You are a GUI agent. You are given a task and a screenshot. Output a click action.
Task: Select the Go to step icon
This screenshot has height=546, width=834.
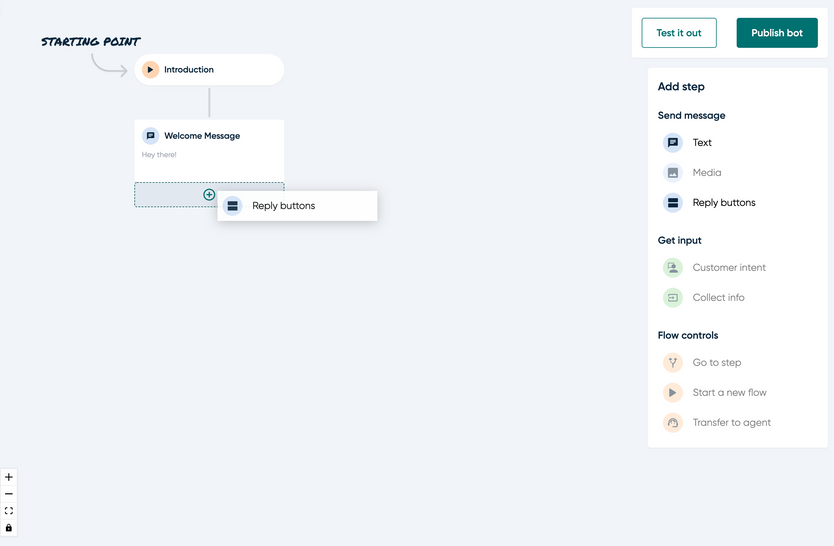coord(673,363)
